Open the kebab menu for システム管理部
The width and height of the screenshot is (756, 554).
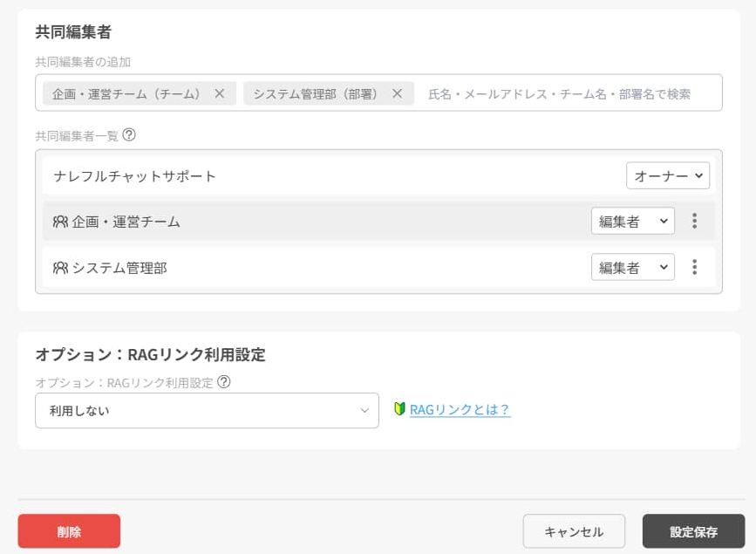(694, 267)
